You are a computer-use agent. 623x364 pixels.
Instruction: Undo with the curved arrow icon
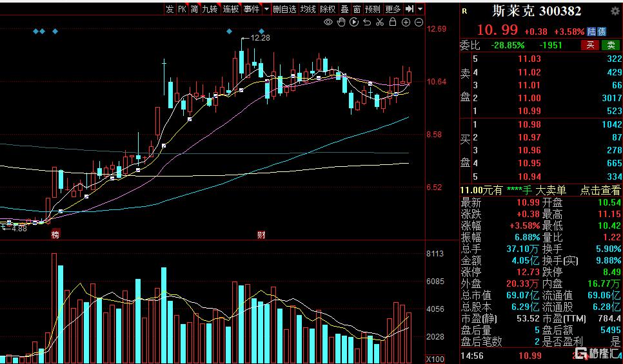pyautogui.click(x=367, y=23)
